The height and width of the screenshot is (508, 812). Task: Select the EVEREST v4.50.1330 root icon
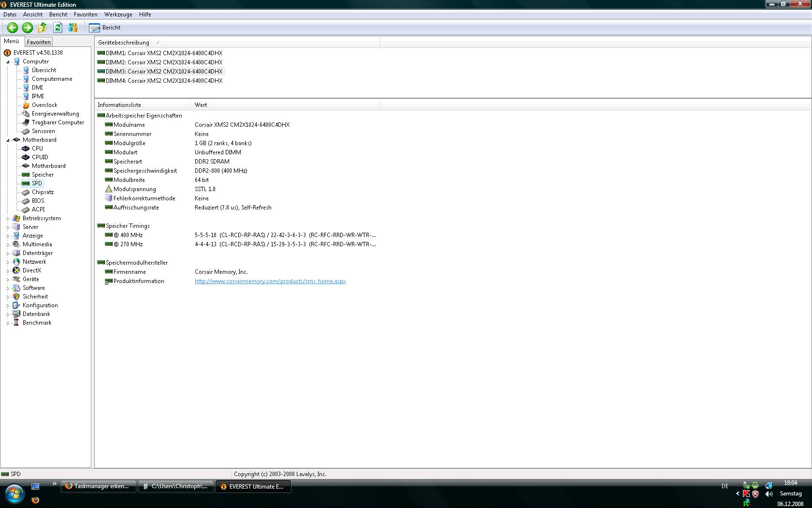pyautogui.click(x=7, y=53)
